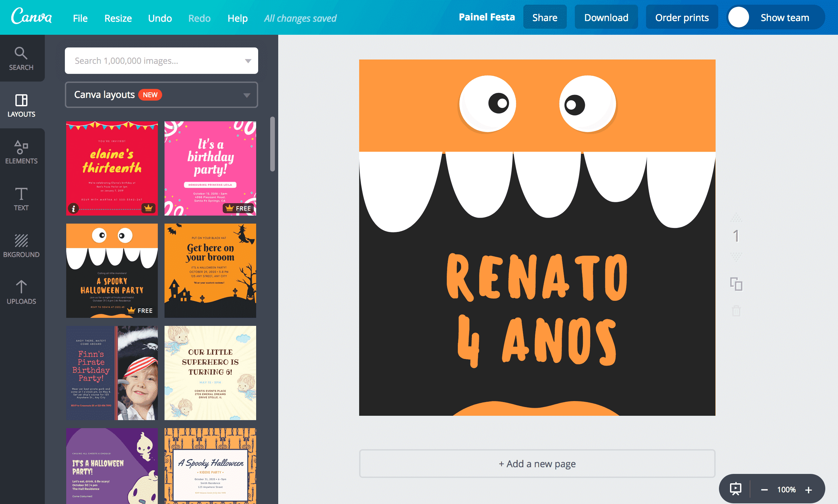This screenshot has height=504, width=838.
Task: Expand search box dropdown arrow
Action: tap(248, 61)
